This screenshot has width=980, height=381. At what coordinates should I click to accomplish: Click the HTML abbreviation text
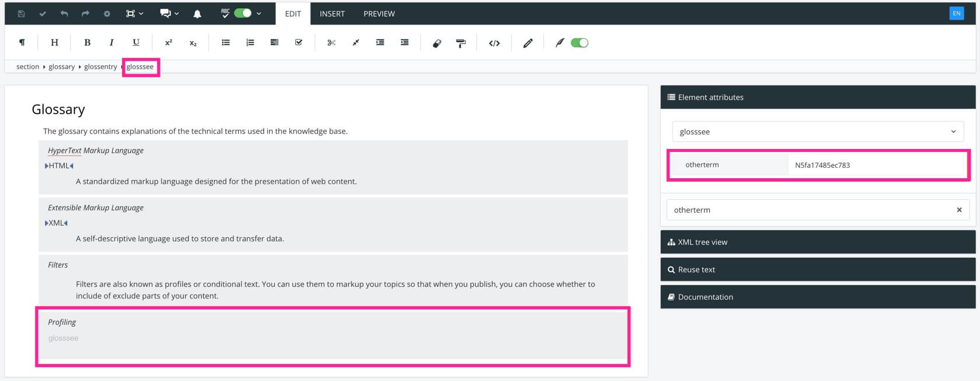point(59,165)
